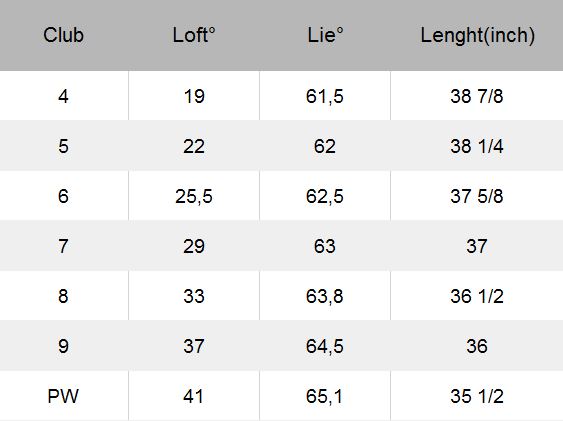
Task: Select loft value 29
Action: click(x=194, y=246)
